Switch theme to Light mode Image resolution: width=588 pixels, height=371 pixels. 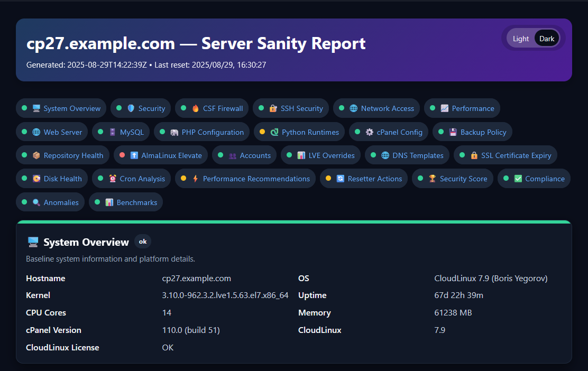(x=520, y=39)
